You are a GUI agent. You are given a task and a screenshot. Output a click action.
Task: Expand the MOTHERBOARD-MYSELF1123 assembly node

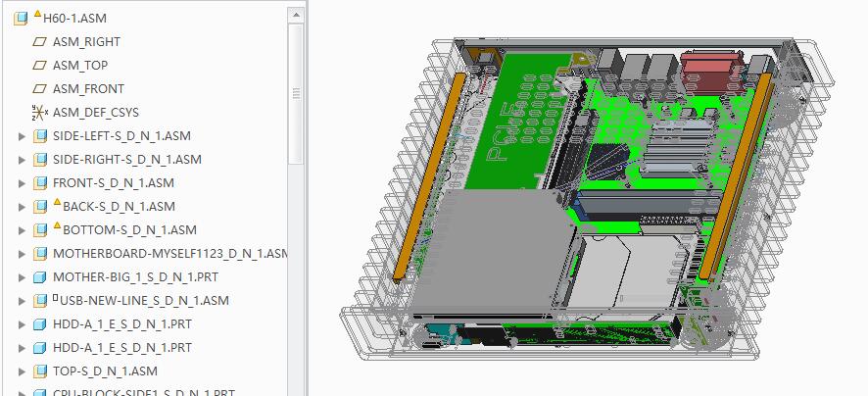(23, 254)
